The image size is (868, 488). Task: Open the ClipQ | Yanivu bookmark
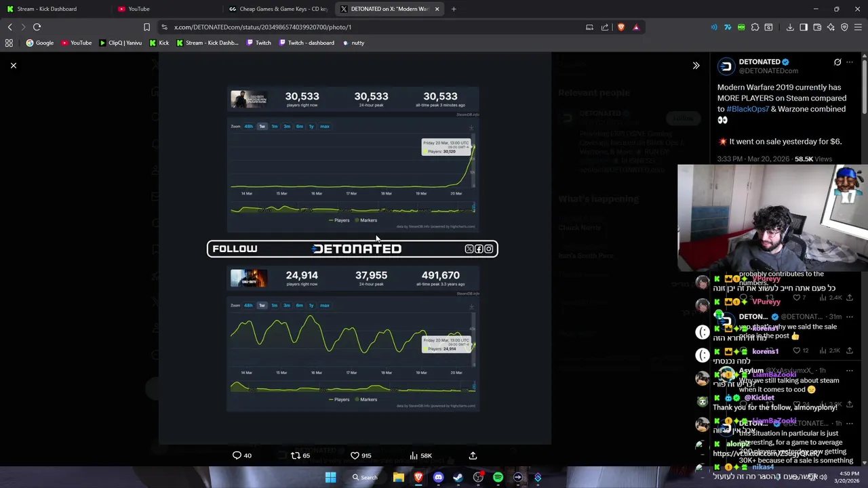[120, 43]
